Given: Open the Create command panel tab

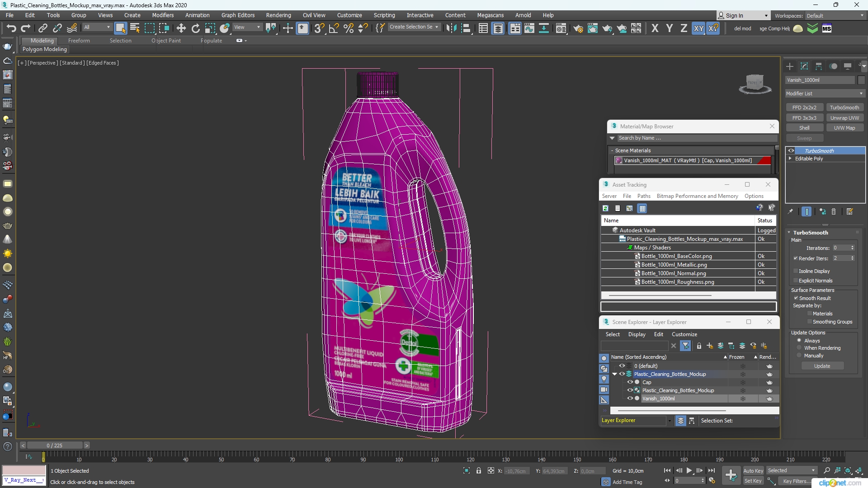Looking at the screenshot, I should [790, 66].
